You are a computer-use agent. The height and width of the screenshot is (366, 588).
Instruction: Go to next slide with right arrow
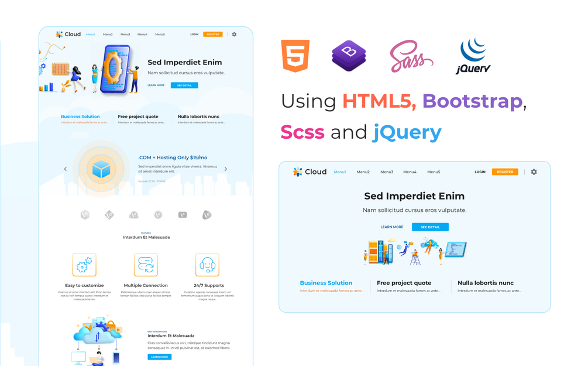click(x=226, y=169)
